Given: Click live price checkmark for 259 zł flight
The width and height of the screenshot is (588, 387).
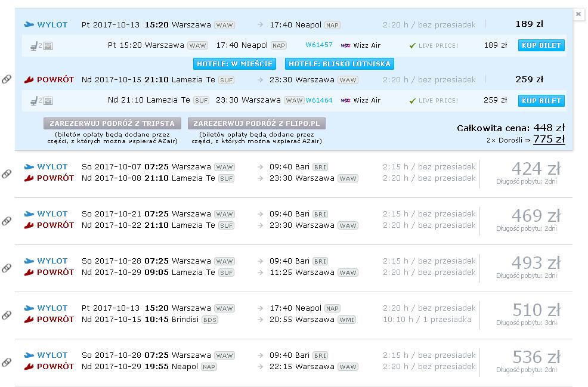Looking at the screenshot, I should [x=413, y=101].
